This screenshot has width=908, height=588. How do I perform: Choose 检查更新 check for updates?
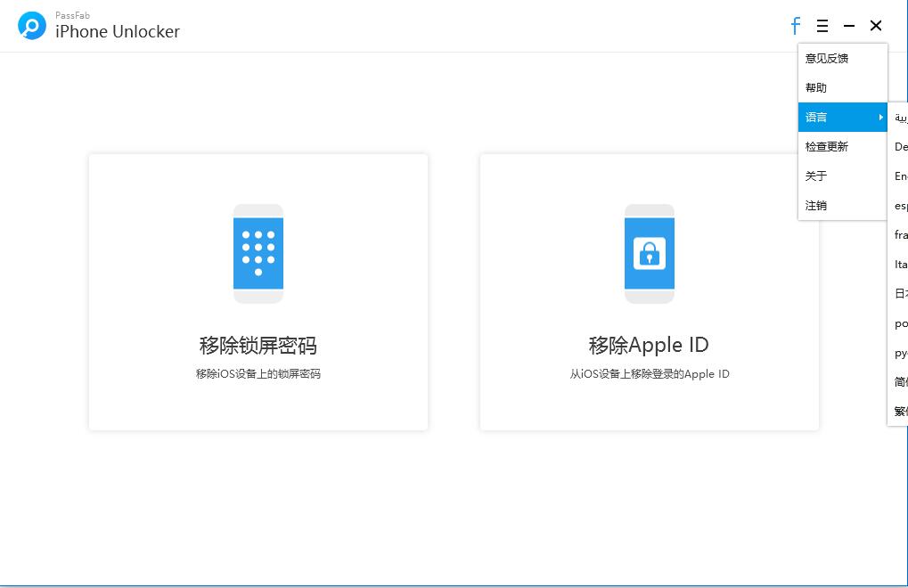pos(843,147)
